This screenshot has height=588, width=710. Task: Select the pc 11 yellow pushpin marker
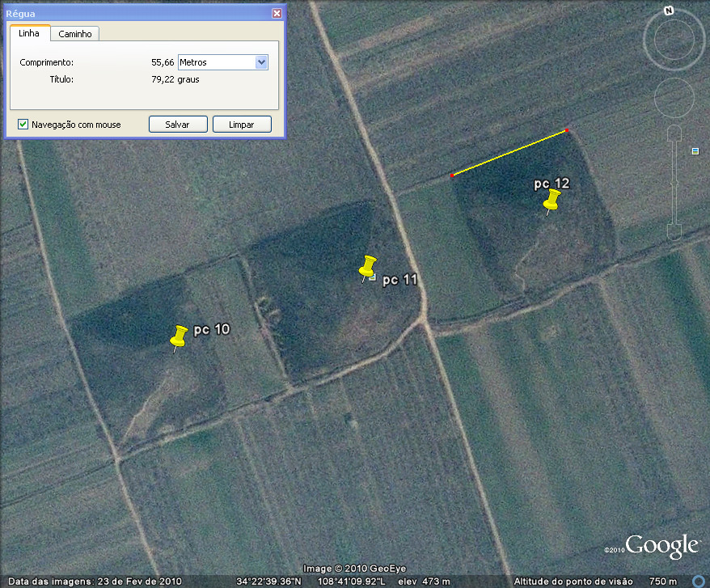[x=368, y=267]
